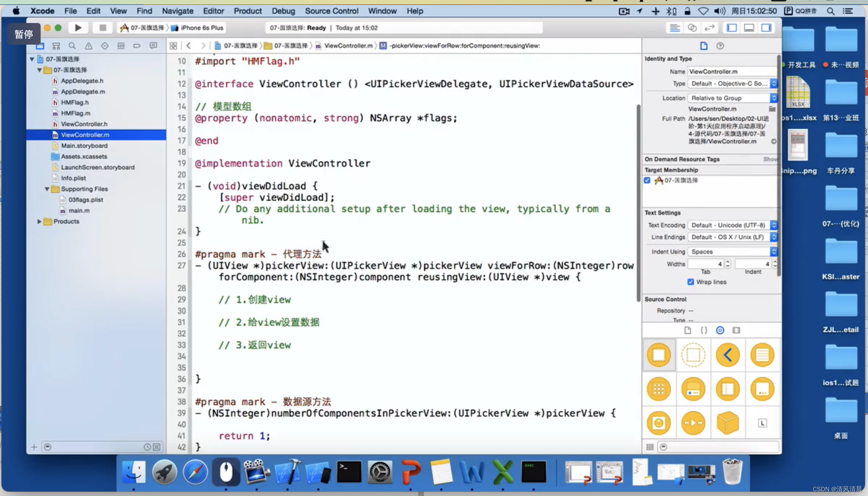The width and height of the screenshot is (868, 496).
Task: Open the Product menu
Action: 248,11
